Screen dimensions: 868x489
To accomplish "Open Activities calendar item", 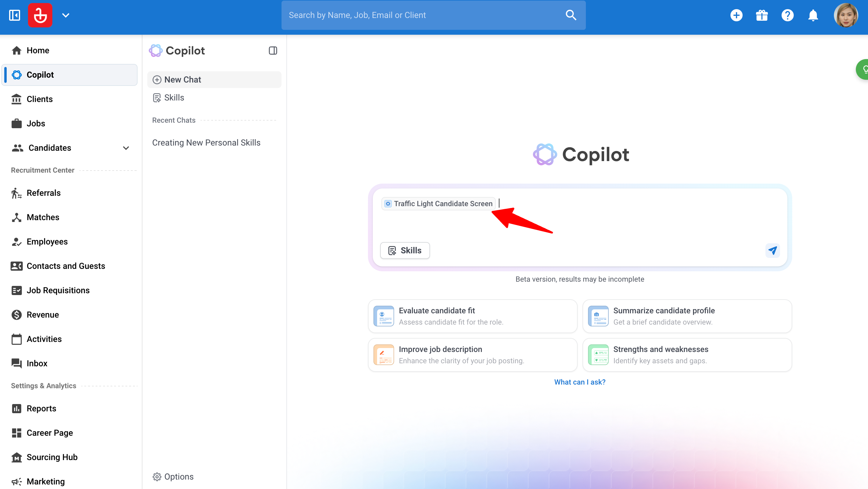I will coord(69,339).
